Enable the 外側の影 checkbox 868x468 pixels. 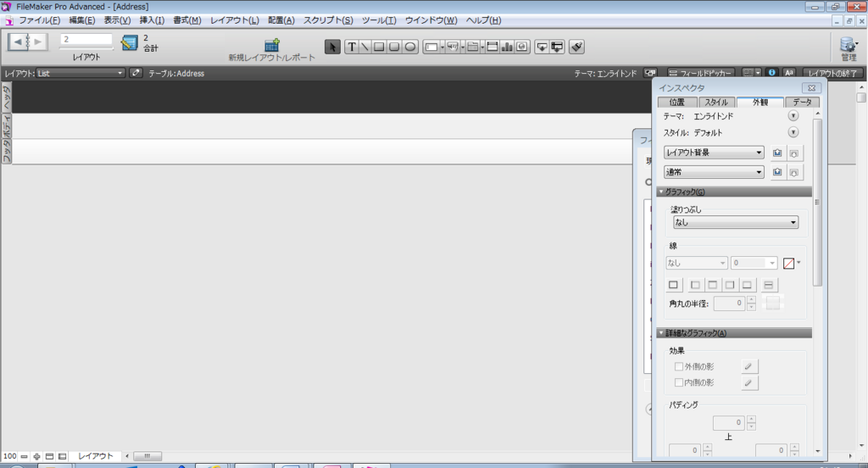(679, 366)
